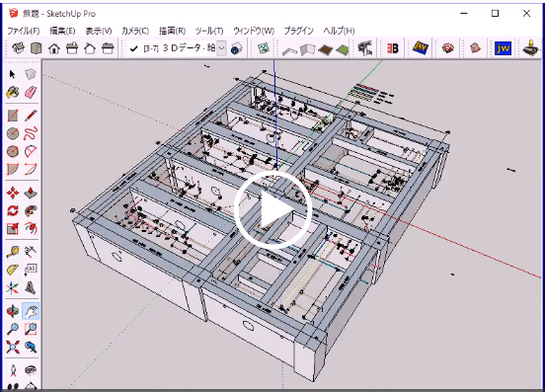Switch to Front house view

click(x=54, y=48)
